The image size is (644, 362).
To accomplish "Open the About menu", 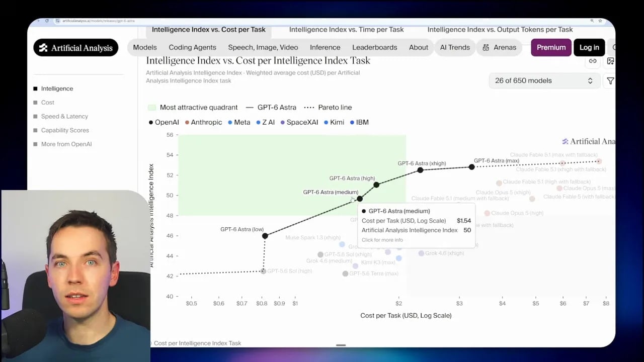I will [419, 47].
